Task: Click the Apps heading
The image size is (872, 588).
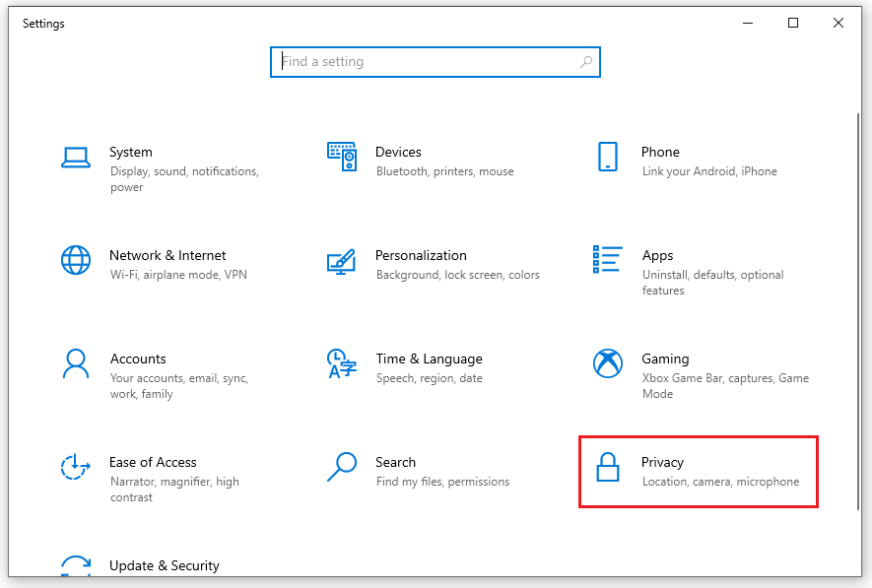Action: [657, 256]
